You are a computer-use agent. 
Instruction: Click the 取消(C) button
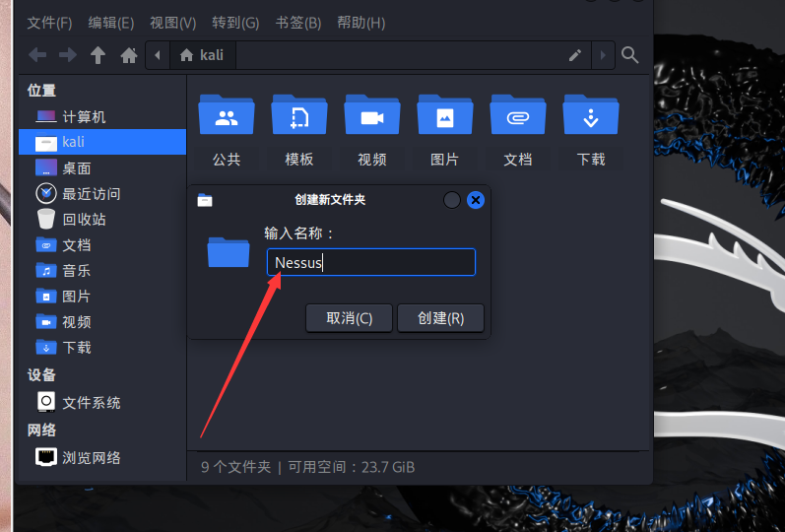point(349,318)
